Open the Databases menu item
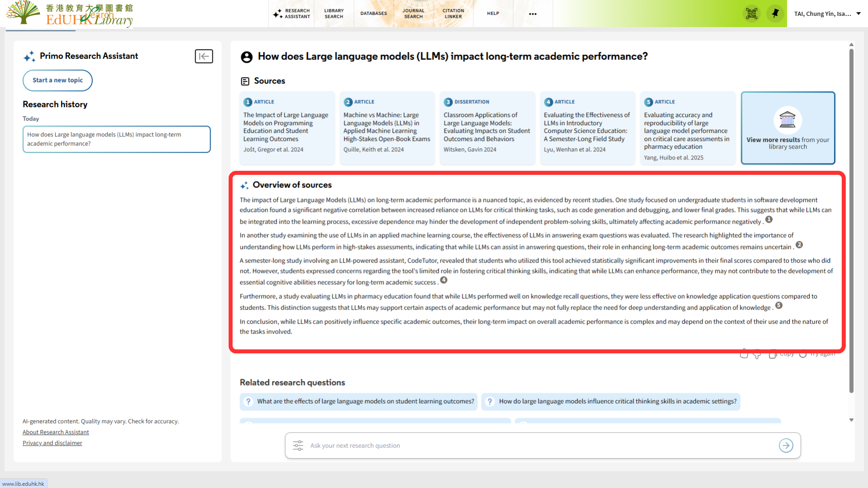 point(373,14)
